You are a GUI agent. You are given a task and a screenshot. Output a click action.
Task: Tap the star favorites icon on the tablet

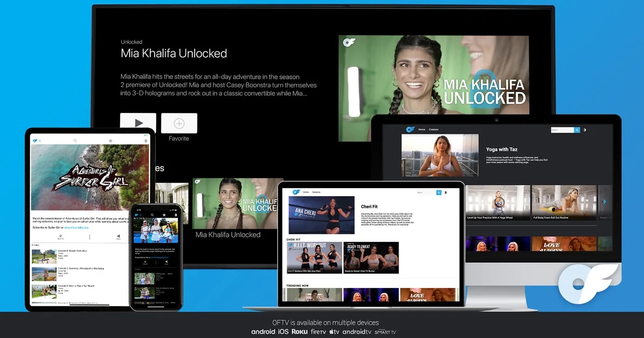(x=110, y=141)
